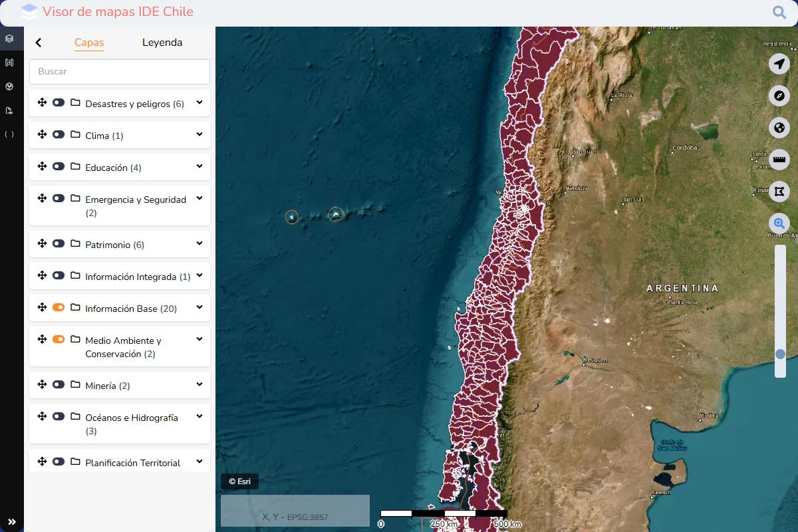Open the map gallery icon in sidebar

coord(9,63)
